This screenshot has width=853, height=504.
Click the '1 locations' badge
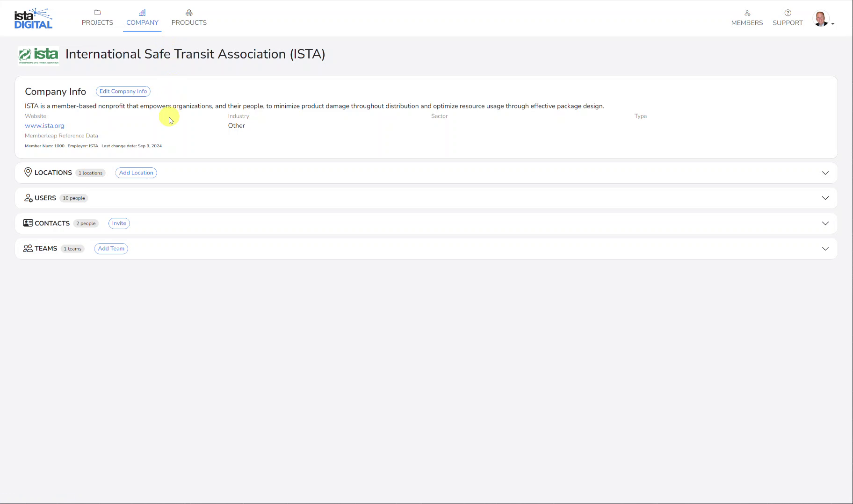(90, 173)
